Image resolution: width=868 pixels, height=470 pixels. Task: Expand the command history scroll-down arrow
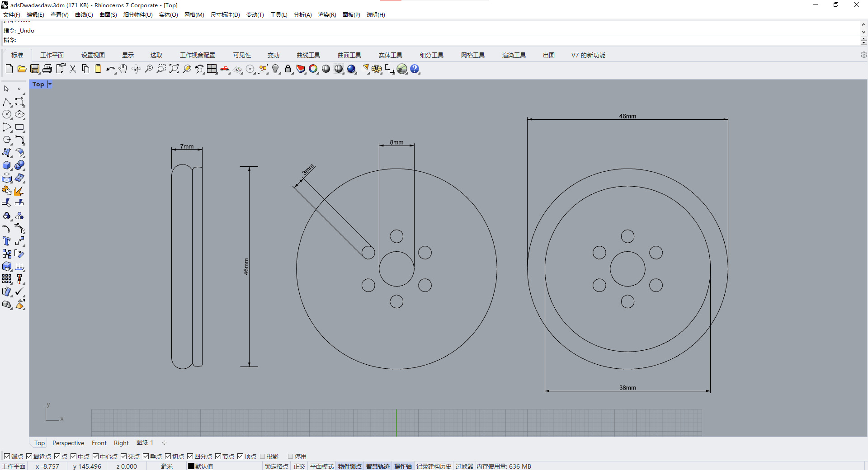tap(863, 32)
